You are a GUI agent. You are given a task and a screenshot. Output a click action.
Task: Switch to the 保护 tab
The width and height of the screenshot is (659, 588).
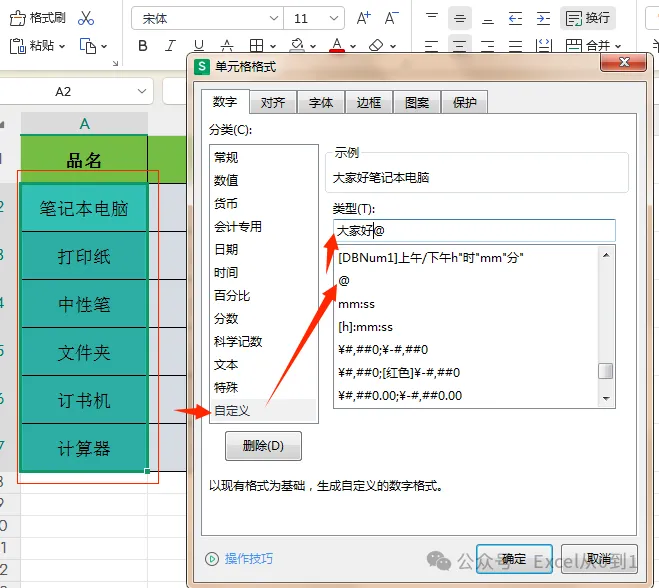(464, 103)
